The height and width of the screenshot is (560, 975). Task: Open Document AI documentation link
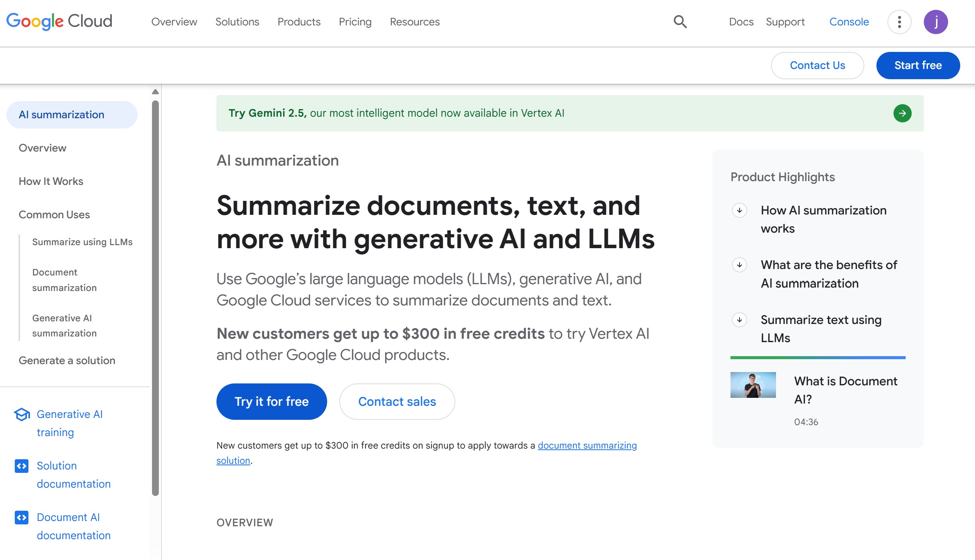(74, 526)
